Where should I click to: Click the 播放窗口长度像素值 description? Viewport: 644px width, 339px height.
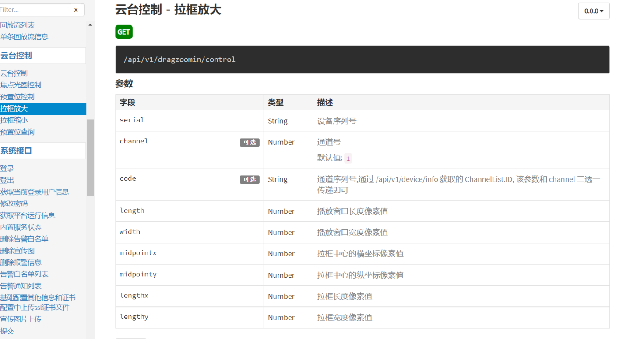click(x=352, y=211)
